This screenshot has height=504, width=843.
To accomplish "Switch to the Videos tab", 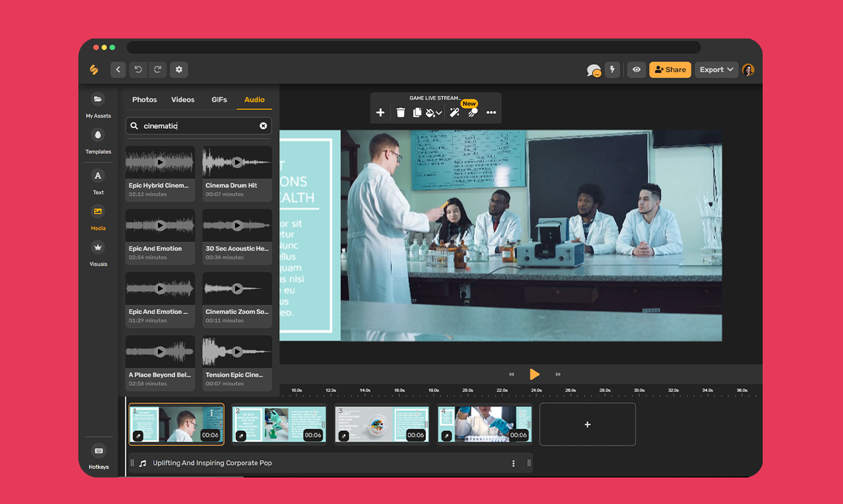I will 182,99.
